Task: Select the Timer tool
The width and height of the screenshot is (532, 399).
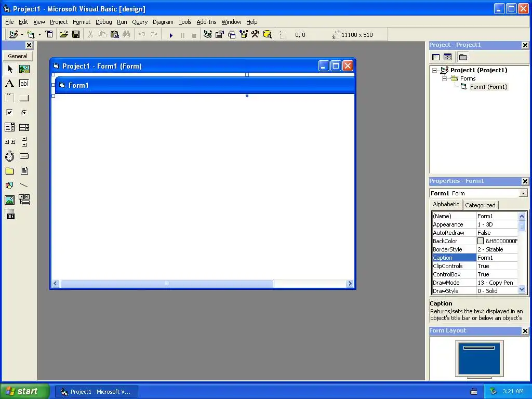Action: (x=10, y=156)
